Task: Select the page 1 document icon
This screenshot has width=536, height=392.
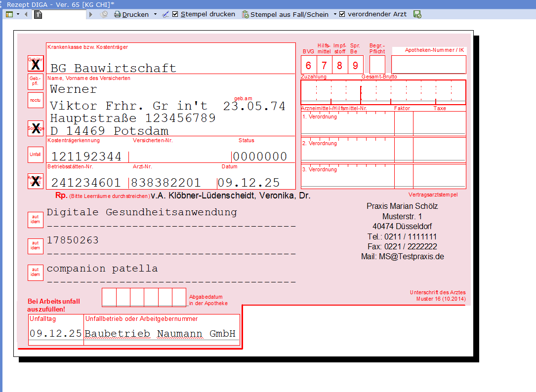Action: coord(38,14)
